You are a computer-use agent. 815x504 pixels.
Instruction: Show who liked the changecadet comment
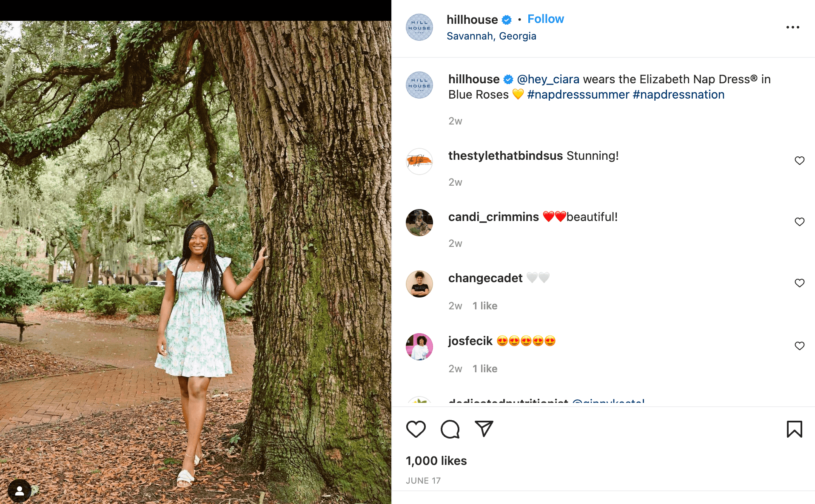tap(485, 306)
